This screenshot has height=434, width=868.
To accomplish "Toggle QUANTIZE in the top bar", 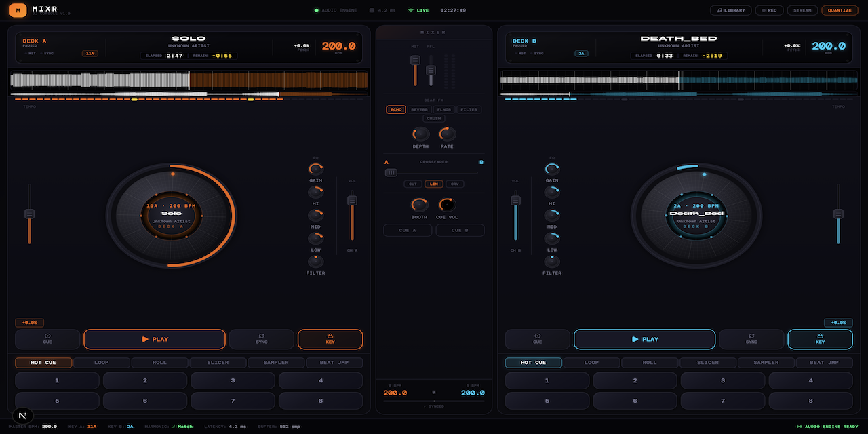I will (840, 10).
